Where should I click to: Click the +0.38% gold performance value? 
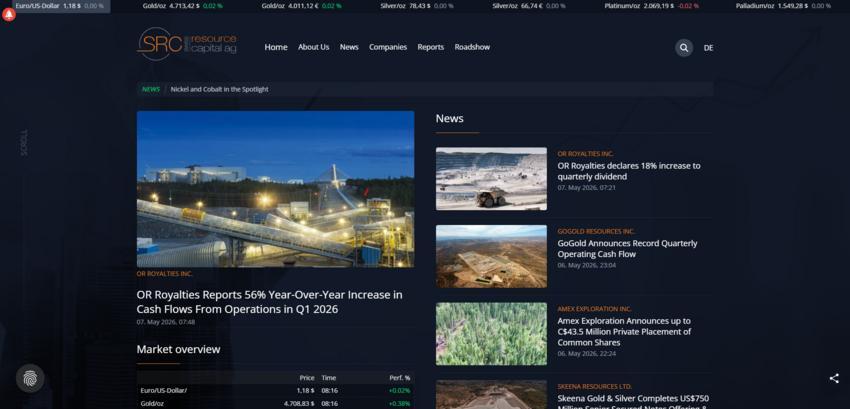click(399, 404)
